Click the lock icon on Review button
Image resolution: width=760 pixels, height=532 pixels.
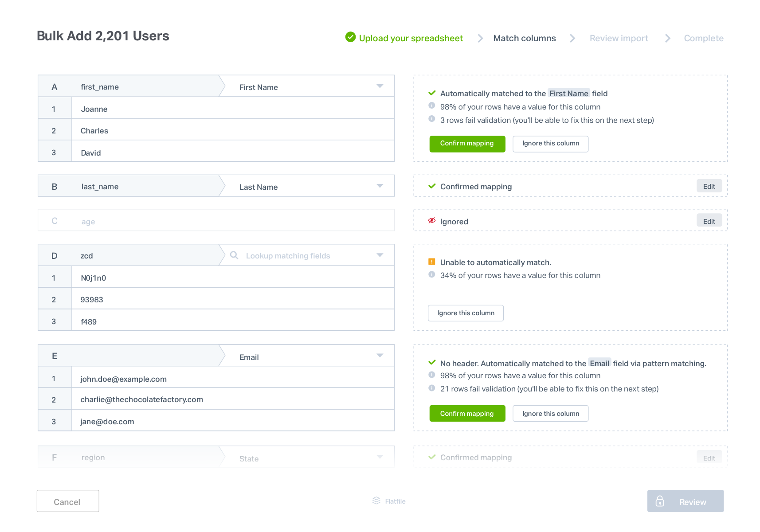(660, 501)
